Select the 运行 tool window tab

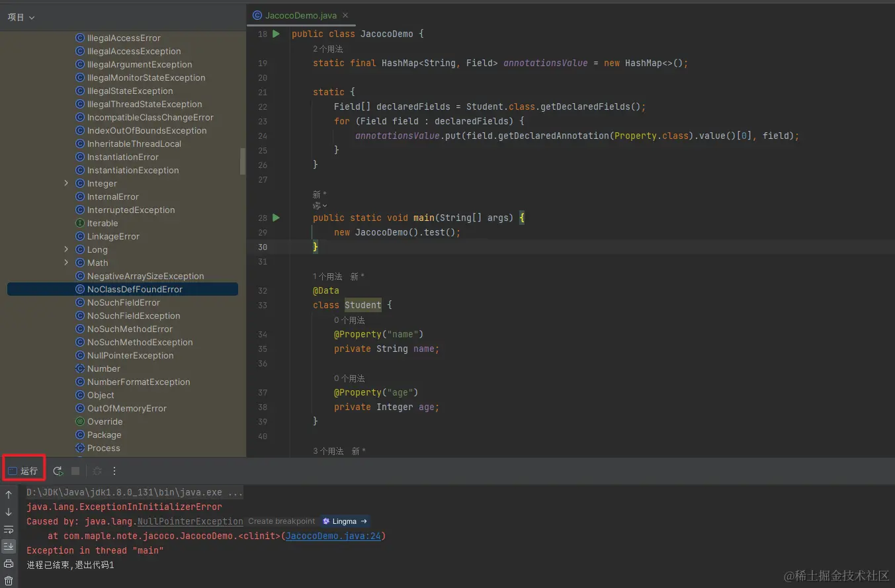coord(24,471)
